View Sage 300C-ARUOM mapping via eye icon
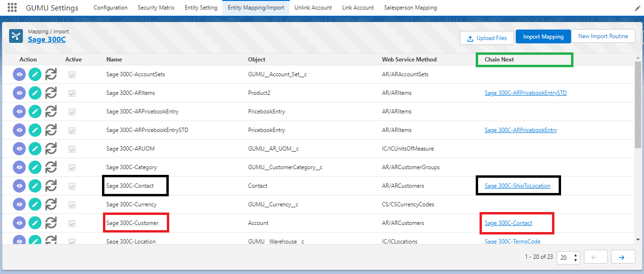The height and width of the screenshot is (274, 644). [x=19, y=149]
